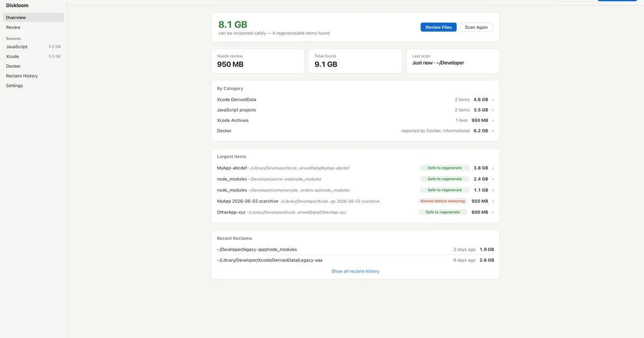This screenshot has width=644, height=338.
Task: Click the Total found 9.1 GB card
Action: coord(355,61)
